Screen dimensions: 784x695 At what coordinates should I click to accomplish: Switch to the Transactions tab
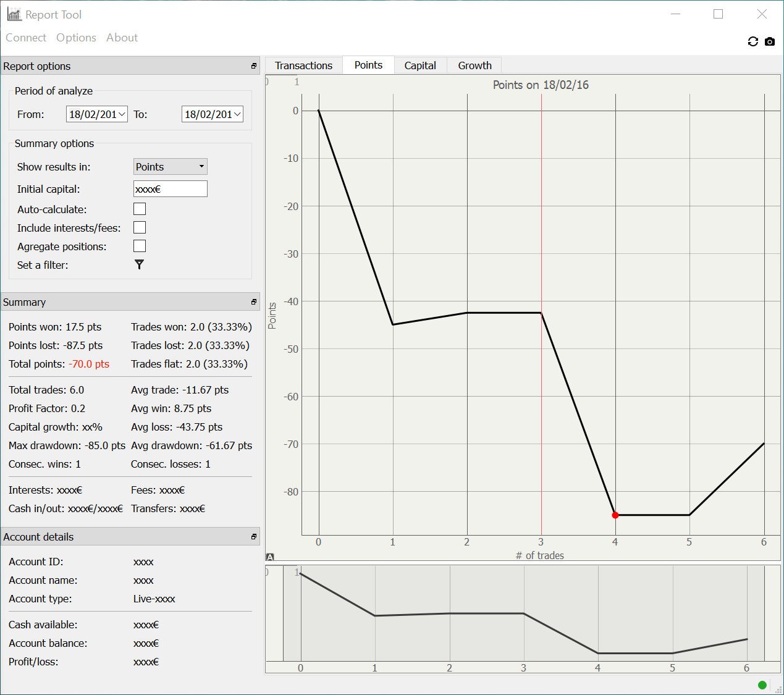coord(303,65)
